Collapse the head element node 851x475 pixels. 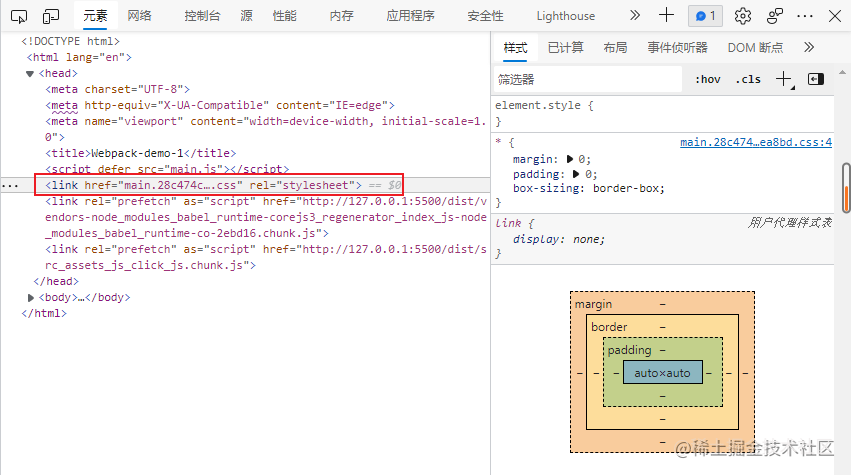(x=30, y=74)
